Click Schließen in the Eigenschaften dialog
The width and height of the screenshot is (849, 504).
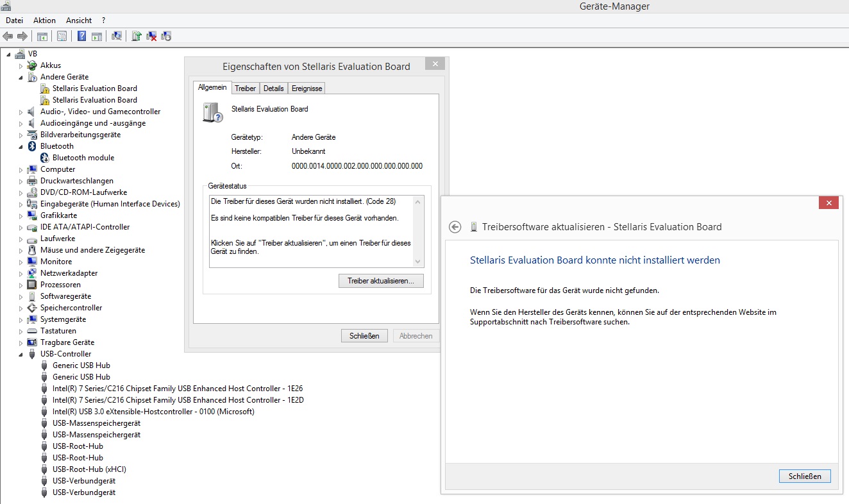click(364, 335)
